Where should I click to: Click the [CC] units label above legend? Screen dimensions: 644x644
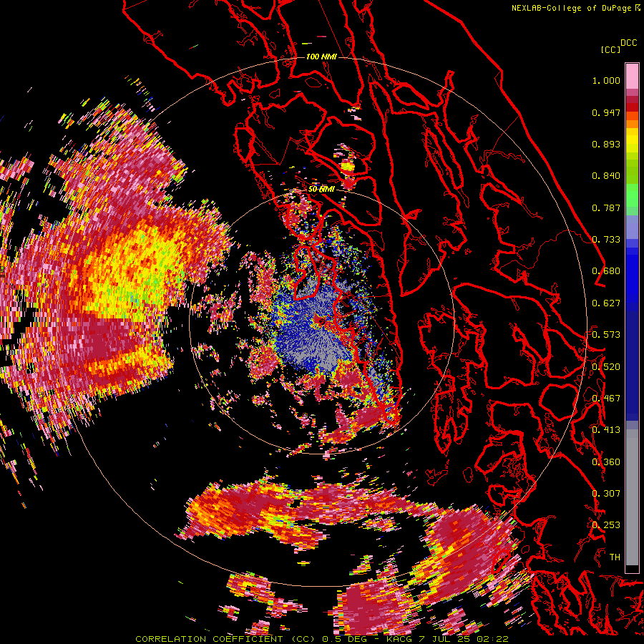coord(610,49)
